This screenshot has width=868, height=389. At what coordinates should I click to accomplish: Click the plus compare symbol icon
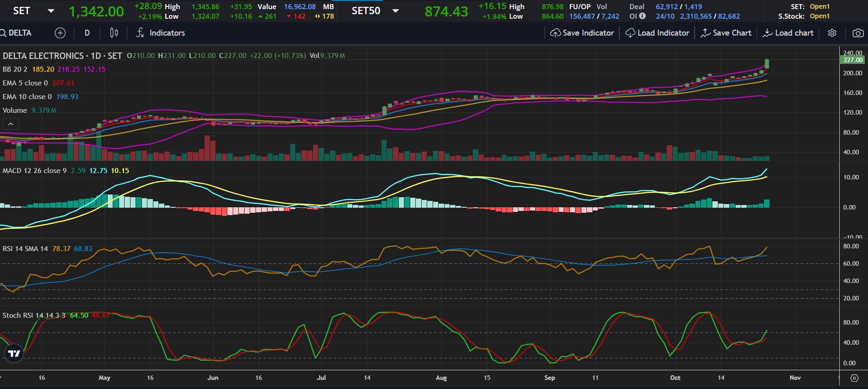(x=60, y=33)
